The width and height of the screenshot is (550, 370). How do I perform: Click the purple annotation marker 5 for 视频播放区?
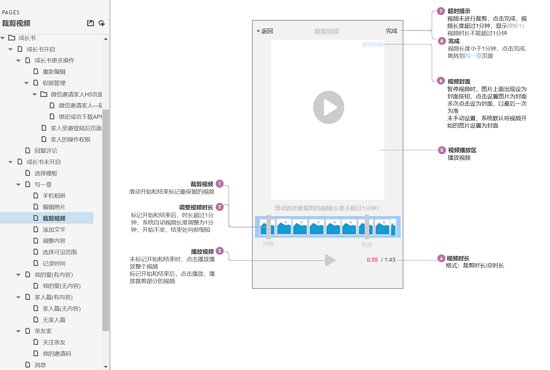pyautogui.click(x=442, y=150)
